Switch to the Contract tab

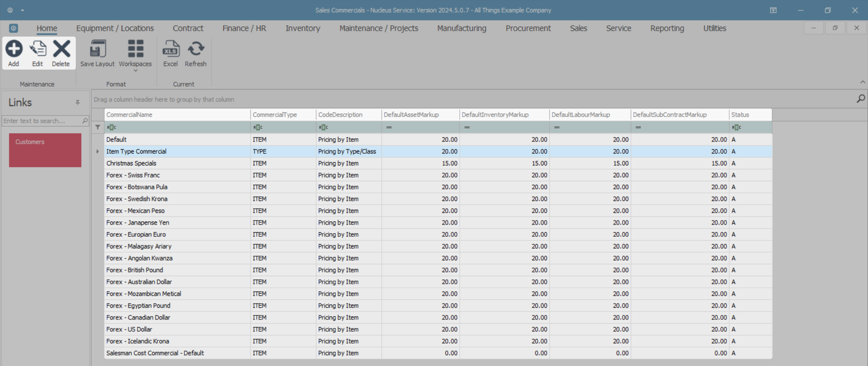[x=188, y=28]
